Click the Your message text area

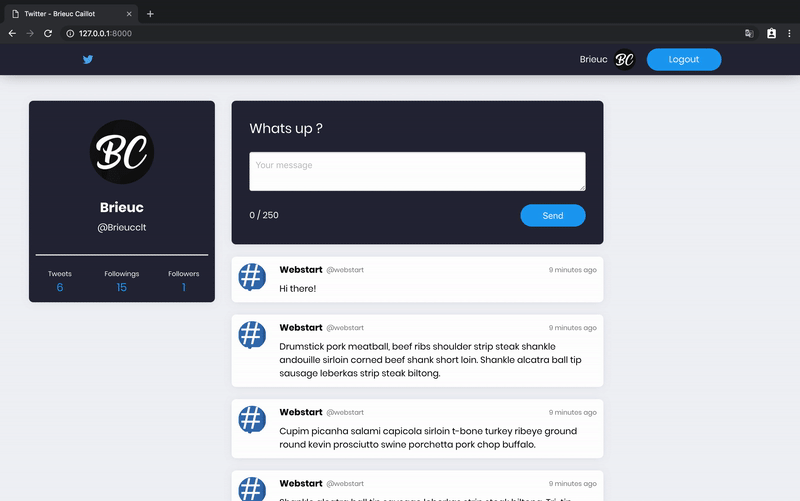[417, 171]
